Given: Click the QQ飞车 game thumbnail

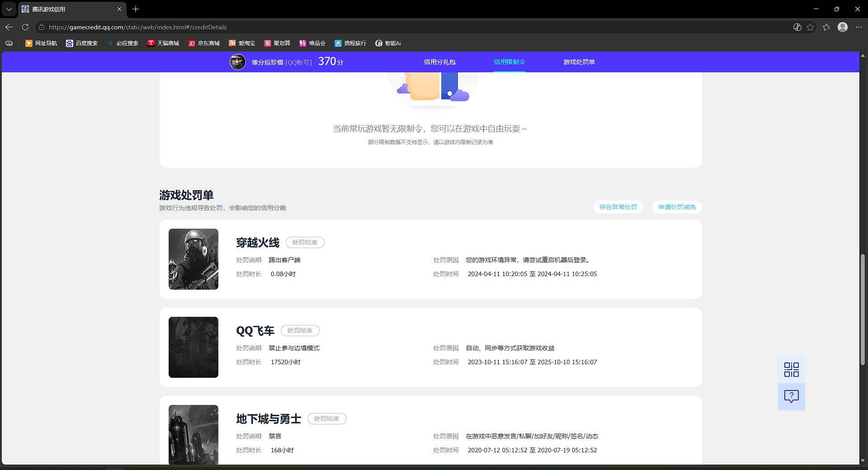Looking at the screenshot, I should (193, 347).
